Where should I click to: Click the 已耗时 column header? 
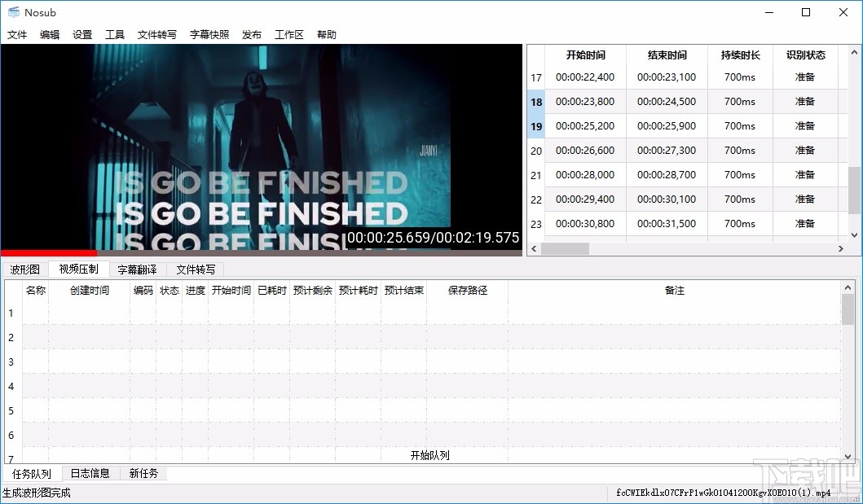coord(272,290)
